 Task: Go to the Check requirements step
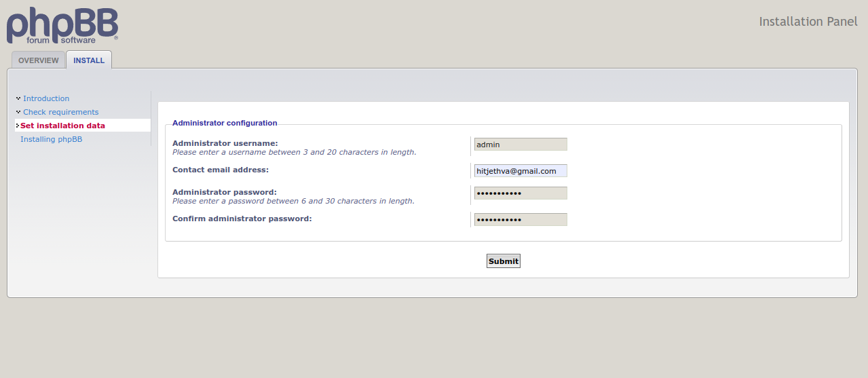point(61,112)
